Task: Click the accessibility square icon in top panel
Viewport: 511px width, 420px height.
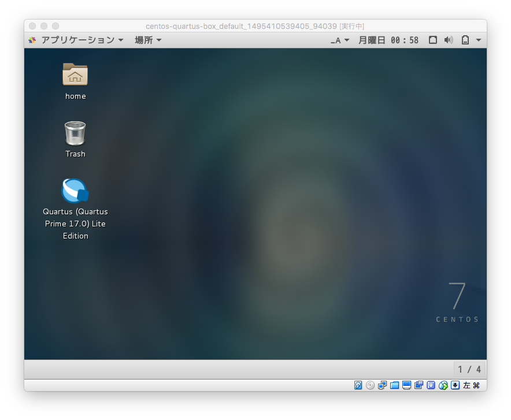Action: [433, 40]
